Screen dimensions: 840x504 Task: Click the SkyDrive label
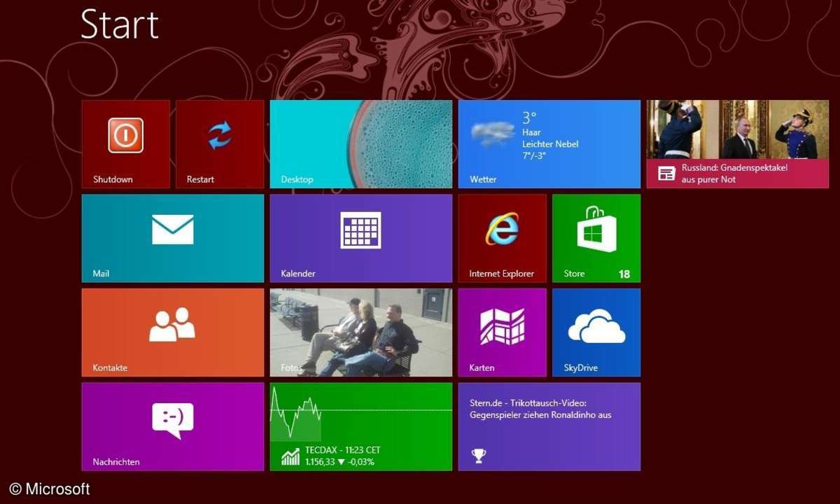pyautogui.click(x=581, y=367)
